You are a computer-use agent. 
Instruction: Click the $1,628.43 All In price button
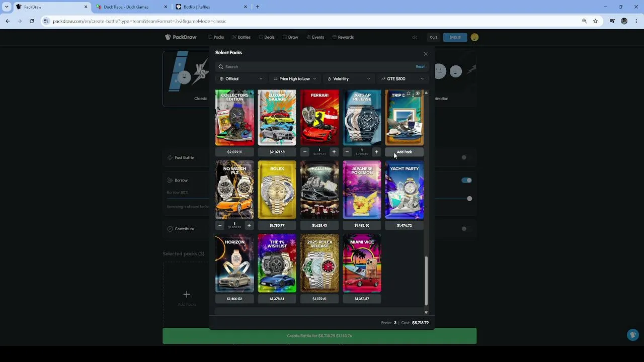[319, 225]
